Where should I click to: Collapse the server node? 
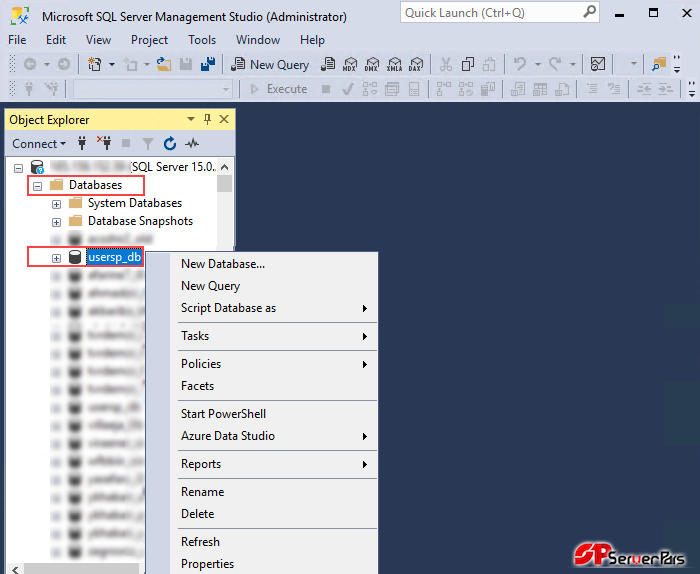(18, 168)
